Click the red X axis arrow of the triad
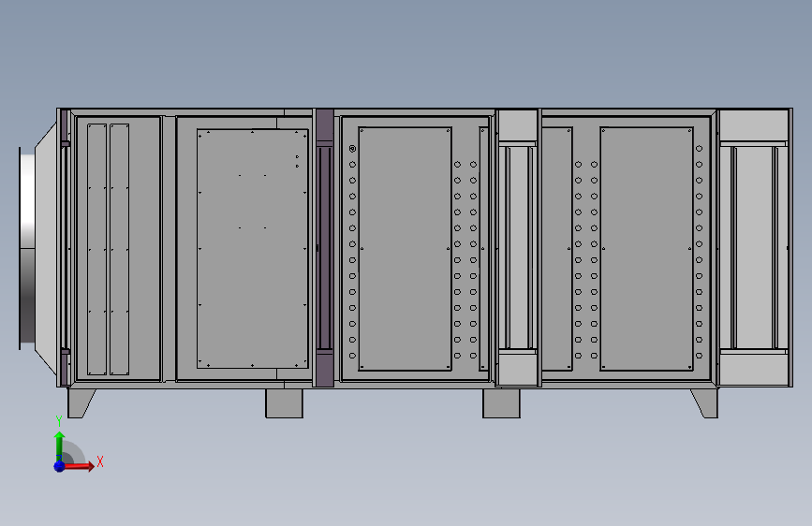The height and width of the screenshot is (526, 812). (78, 466)
